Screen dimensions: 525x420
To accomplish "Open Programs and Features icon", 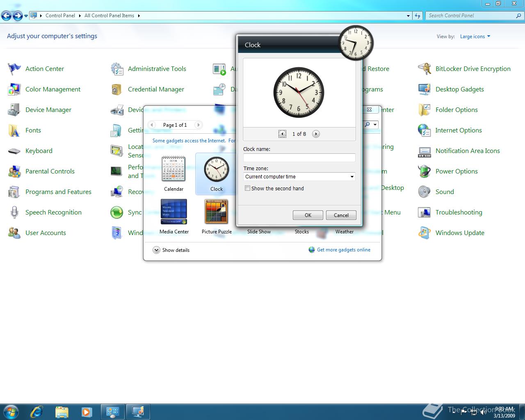I will click(14, 192).
